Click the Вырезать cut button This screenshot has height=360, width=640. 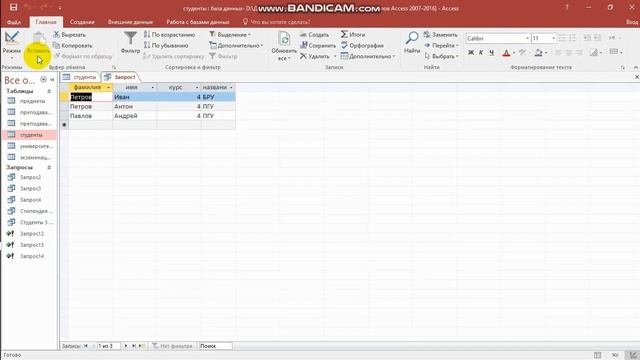(x=69, y=35)
